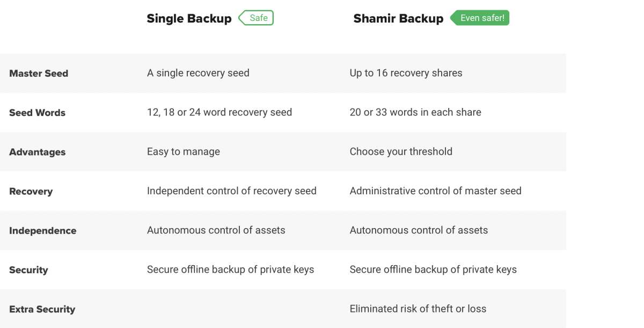Select the Shamir Backup column heading
This screenshot has width=644, height=328.
pyautogui.click(x=398, y=18)
